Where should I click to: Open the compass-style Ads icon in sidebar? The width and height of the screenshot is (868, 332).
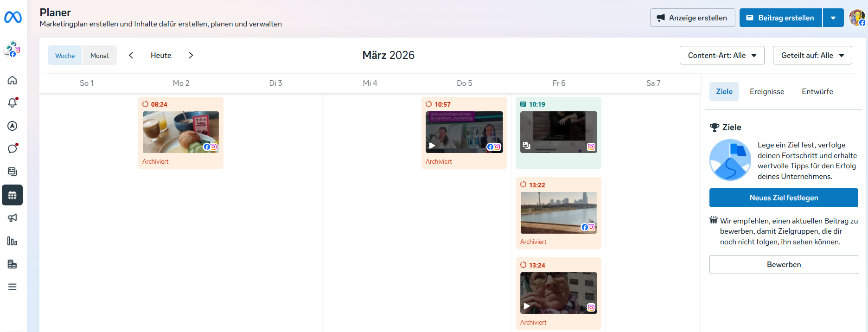tap(13, 126)
